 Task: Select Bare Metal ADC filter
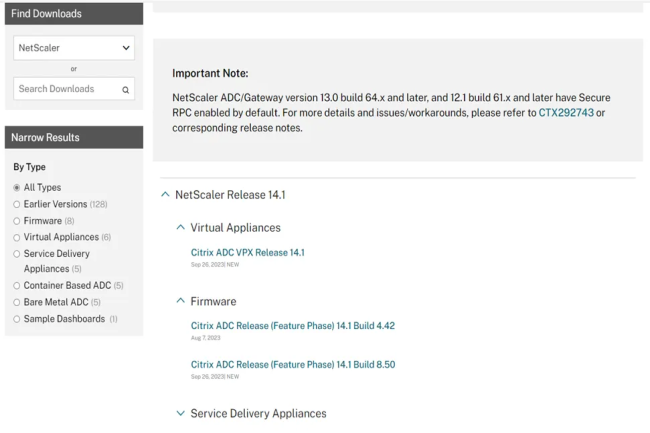16,302
